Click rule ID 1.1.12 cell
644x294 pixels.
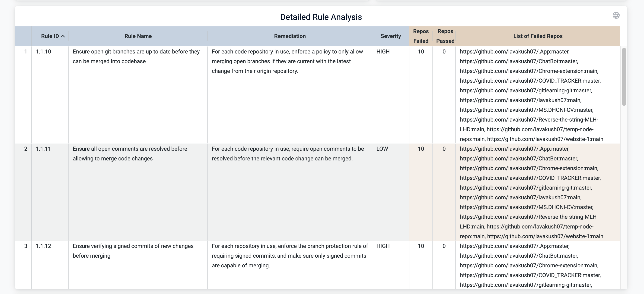pyautogui.click(x=43, y=246)
